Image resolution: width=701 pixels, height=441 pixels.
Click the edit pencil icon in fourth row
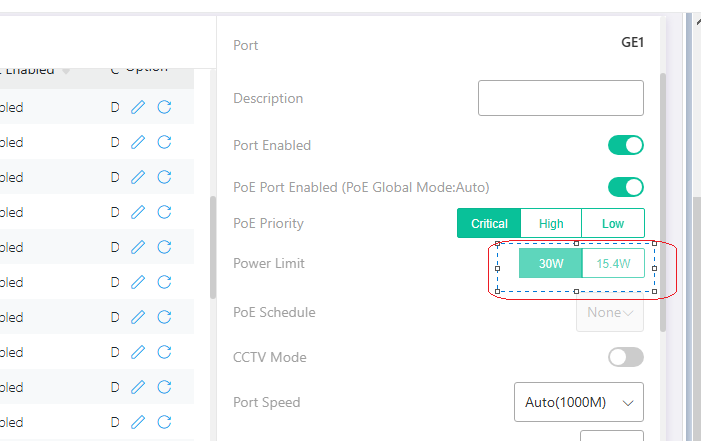point(138,212)
